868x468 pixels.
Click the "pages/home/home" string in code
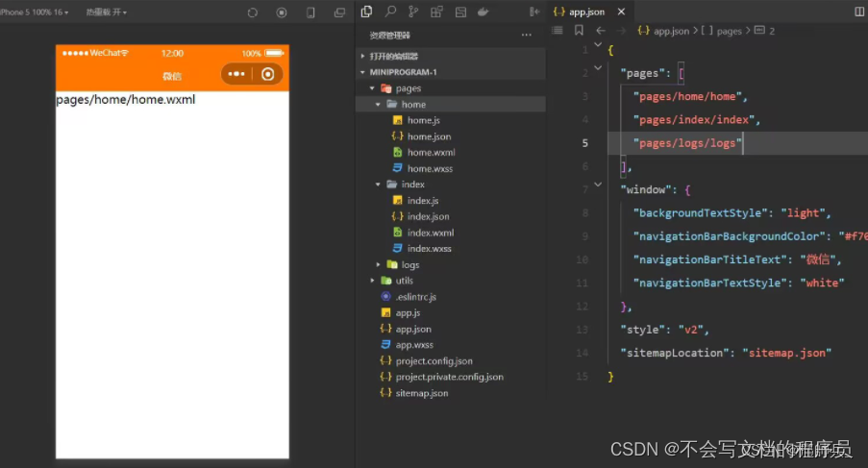pyautogui.click(x=687, y=97)
